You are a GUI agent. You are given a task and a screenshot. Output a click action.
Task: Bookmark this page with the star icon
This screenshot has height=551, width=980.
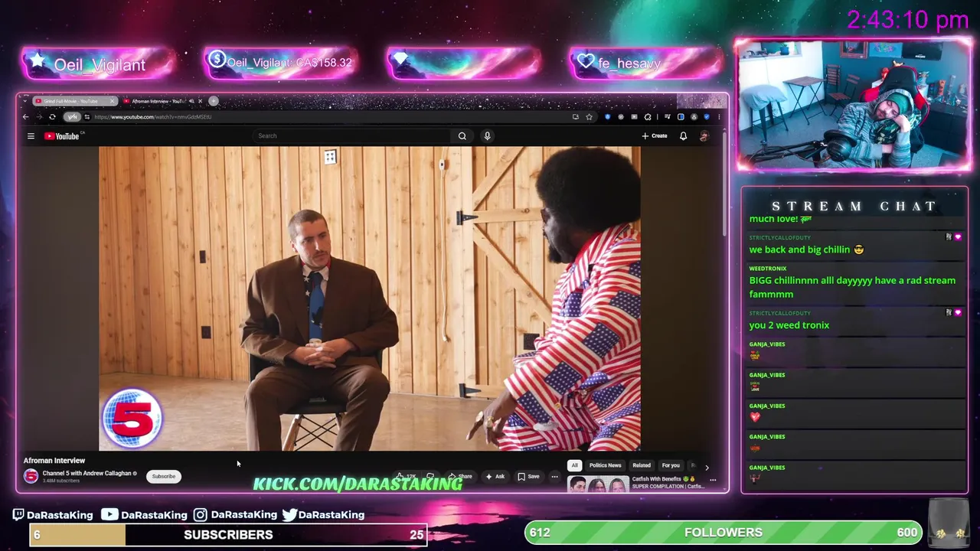[589, 117]
